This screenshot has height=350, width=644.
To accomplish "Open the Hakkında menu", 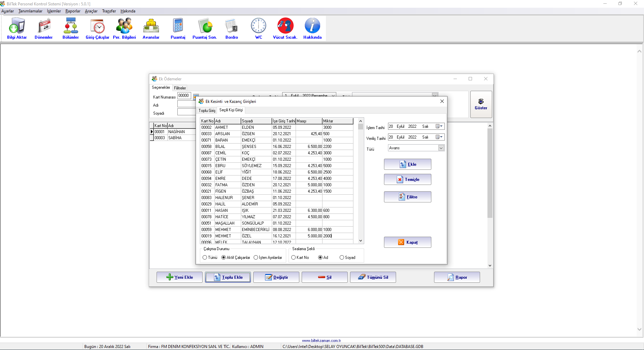I will coord(128,11).
